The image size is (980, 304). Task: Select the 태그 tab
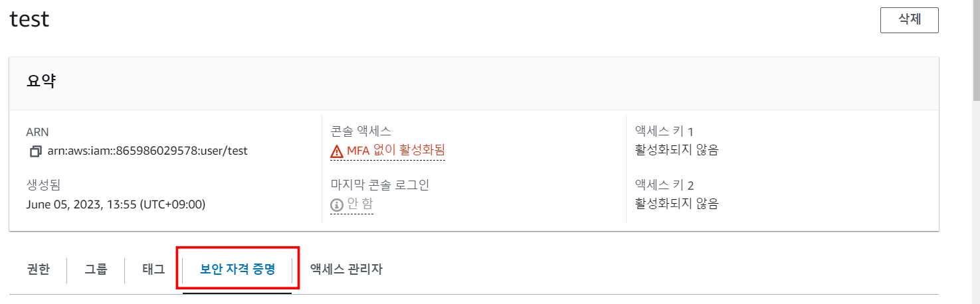tap(153, 269)
